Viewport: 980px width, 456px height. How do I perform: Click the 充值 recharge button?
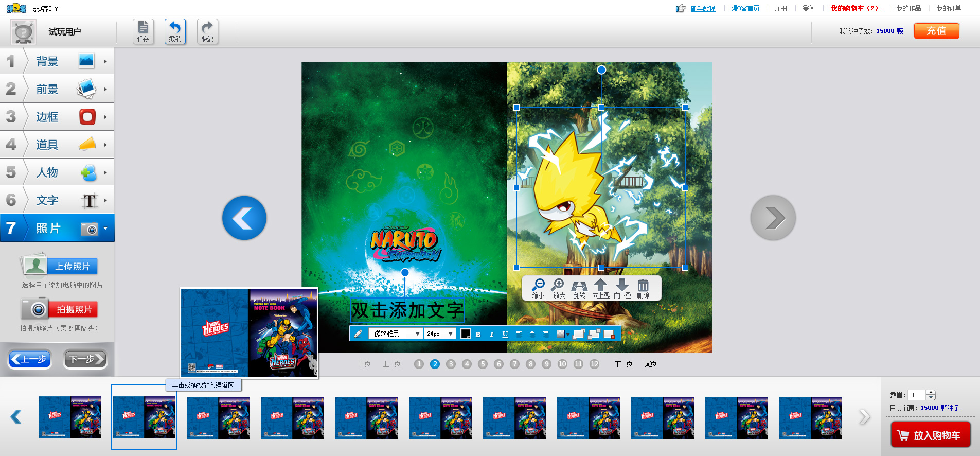[937, 31]
